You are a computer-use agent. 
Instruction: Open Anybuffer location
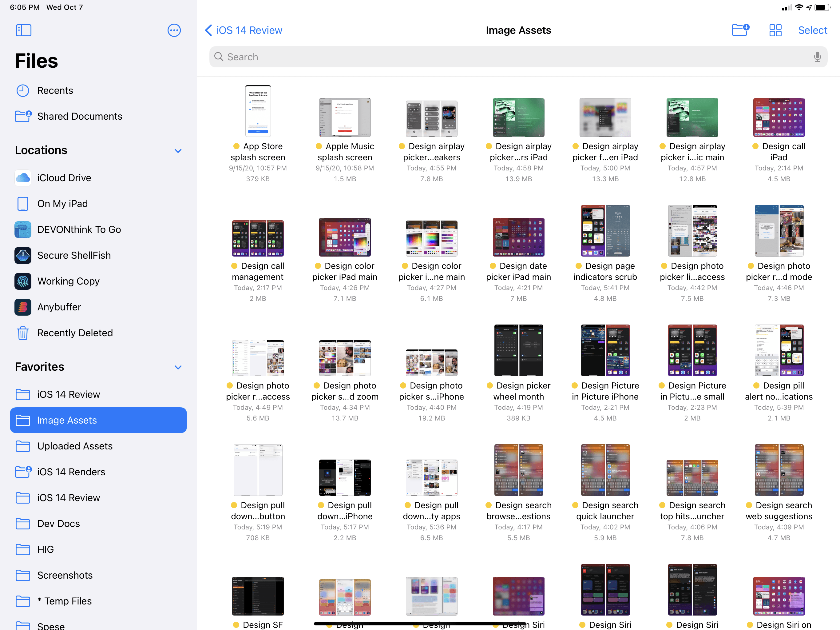pyautogui.click(x=98, y=307)
